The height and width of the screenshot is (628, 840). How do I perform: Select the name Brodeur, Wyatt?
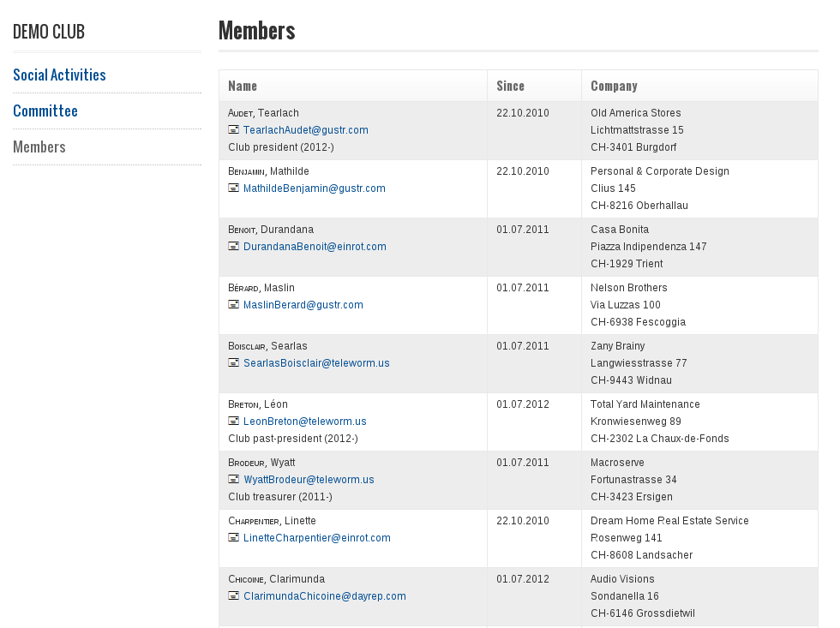coord(262,463)
